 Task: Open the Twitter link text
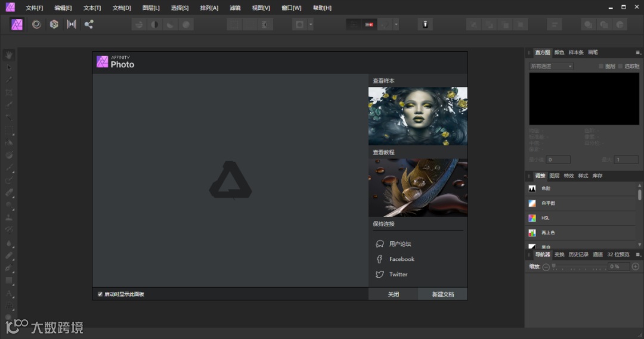pos(398,274)
